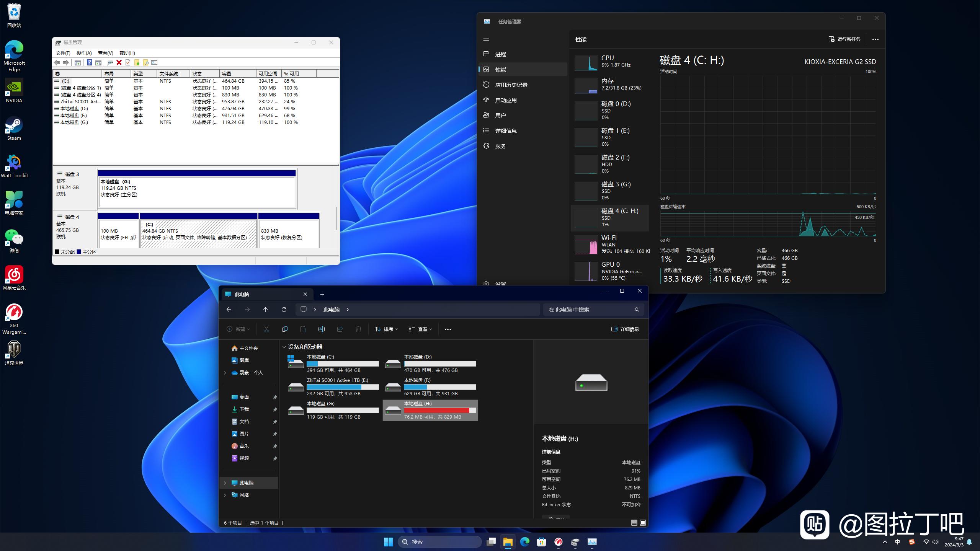The height and width of the screenshot is (551, 980).
Task: Switch to details list view in Explorer status bar
Action: [634, 523]
